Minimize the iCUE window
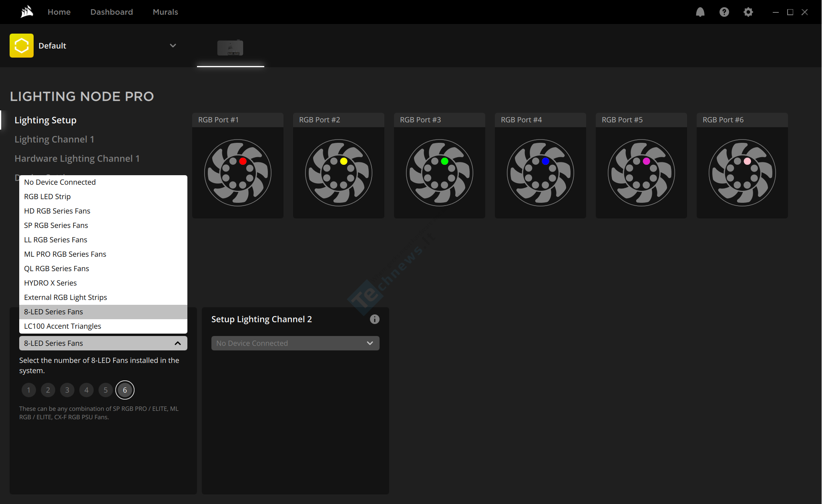 776,12
